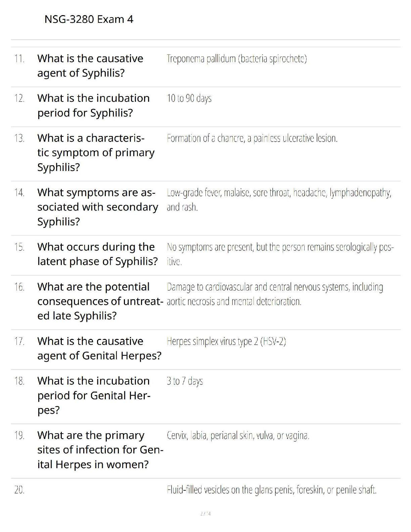
Task: Click the Genital Herpes causative agent question
Action: tap(99, 348)
